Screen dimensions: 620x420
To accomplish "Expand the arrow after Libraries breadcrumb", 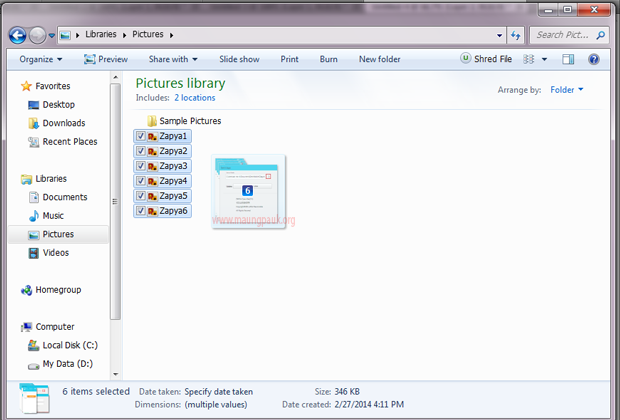I will [x=125, y=35].
